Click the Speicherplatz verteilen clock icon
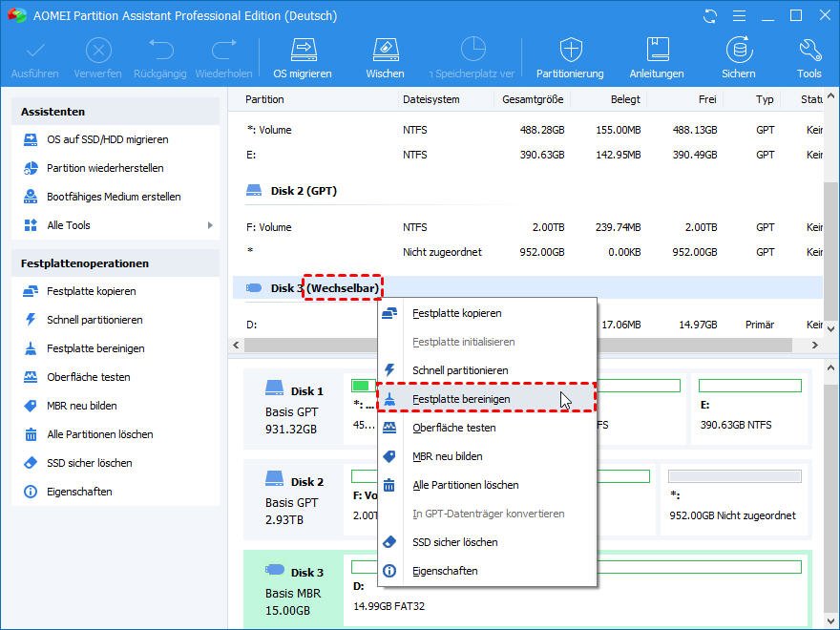This screenshot has width=840, height=630. tap(473, 50)
